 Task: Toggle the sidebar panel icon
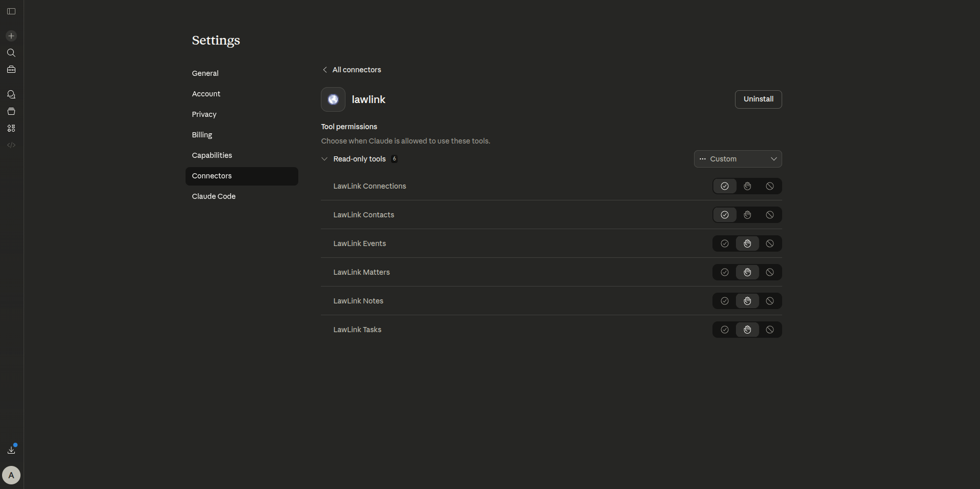click(11, 11)
